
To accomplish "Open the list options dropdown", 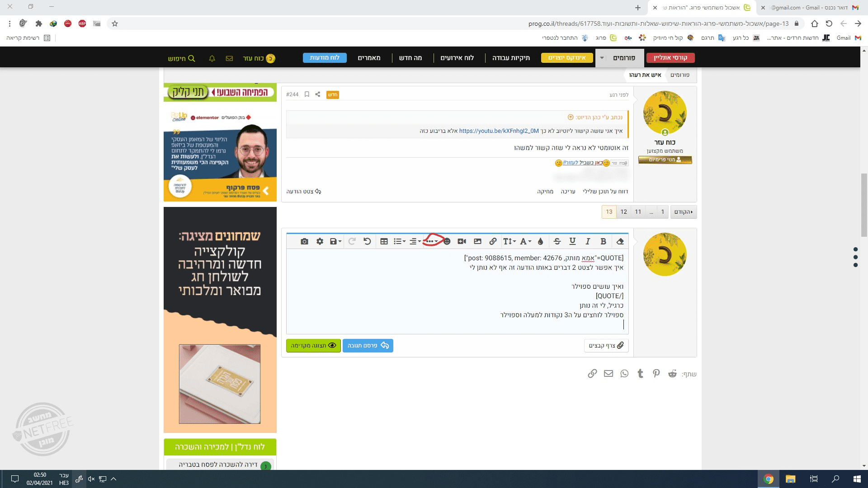I will [x=399, y=241].
